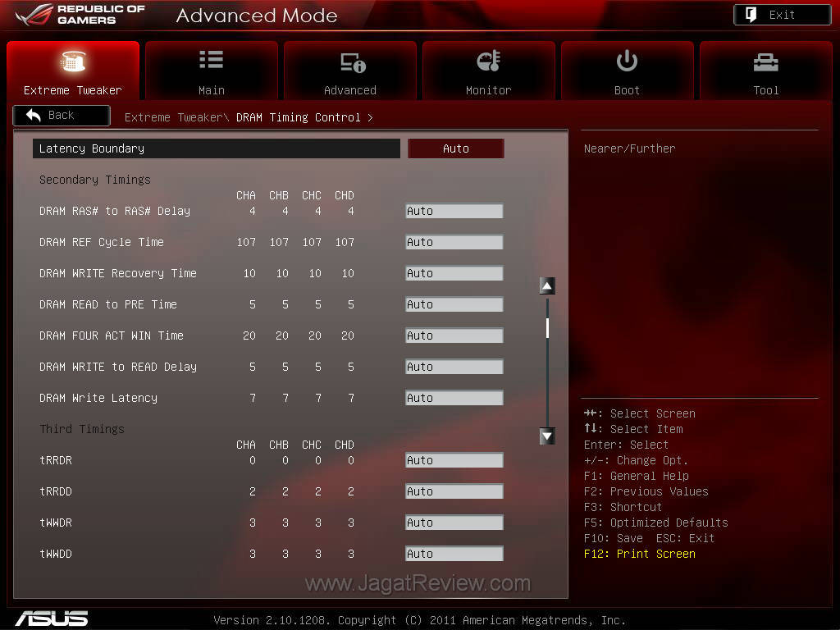Select tRRDD Auto field

pos(454,491)
